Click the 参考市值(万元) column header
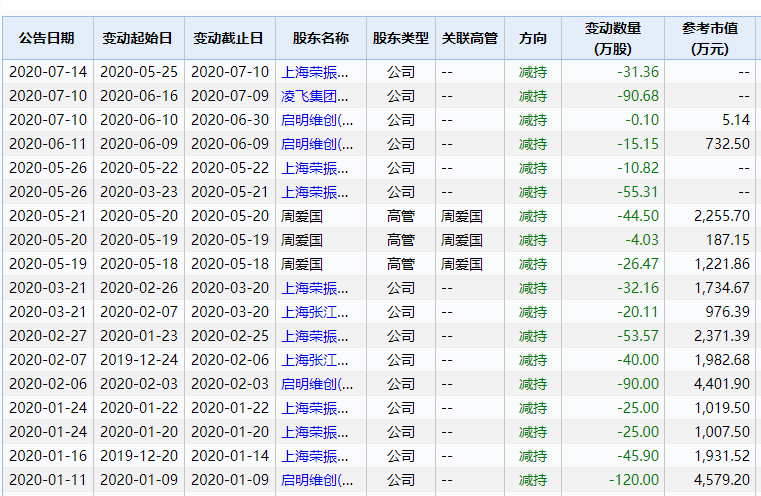 click(x=710, y=38)
